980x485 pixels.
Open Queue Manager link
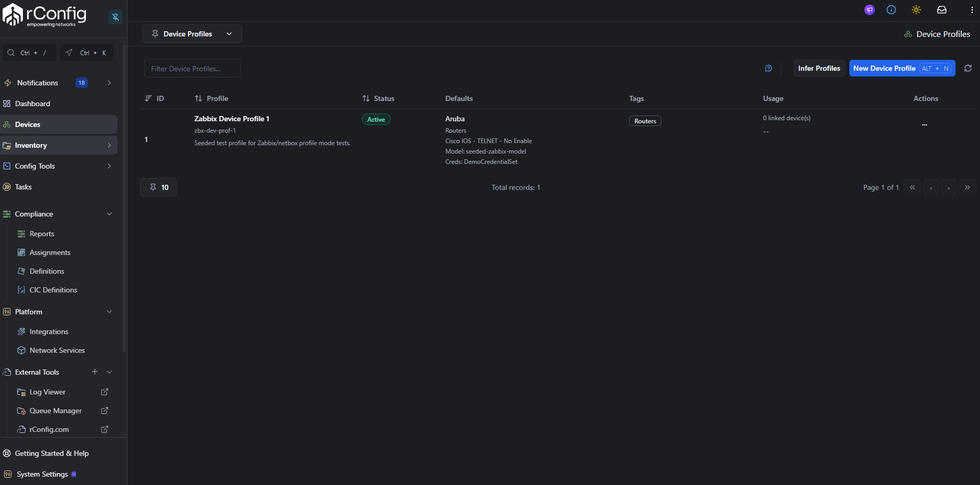(56, 411)
